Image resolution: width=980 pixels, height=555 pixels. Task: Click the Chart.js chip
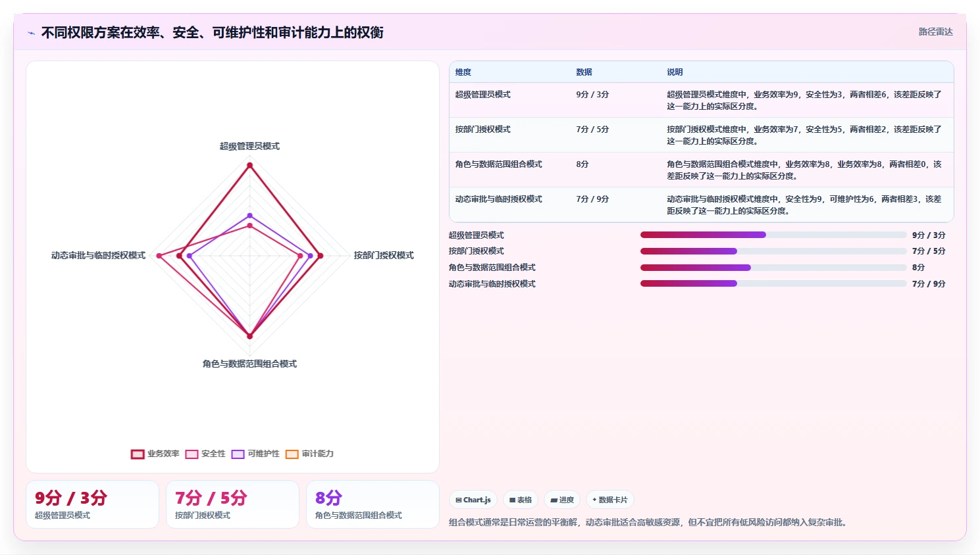[x=473, y=500]
